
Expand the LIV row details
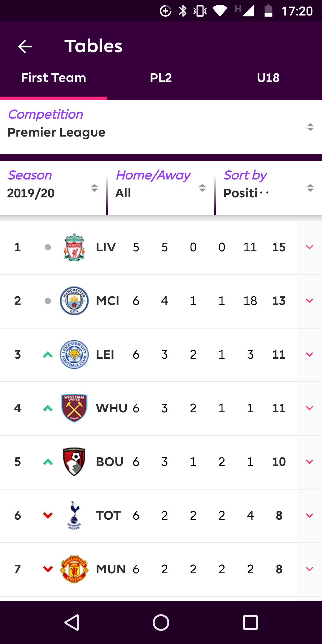309,247
